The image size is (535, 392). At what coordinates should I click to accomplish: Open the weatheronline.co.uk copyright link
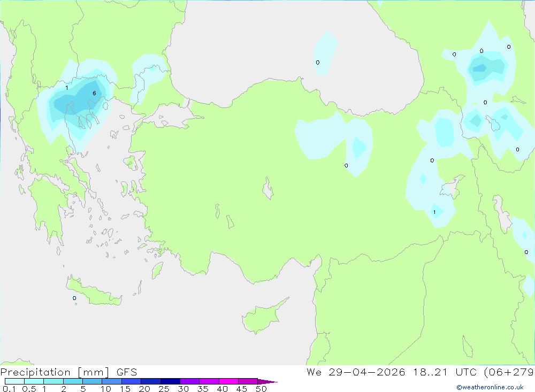coord(490,387)
